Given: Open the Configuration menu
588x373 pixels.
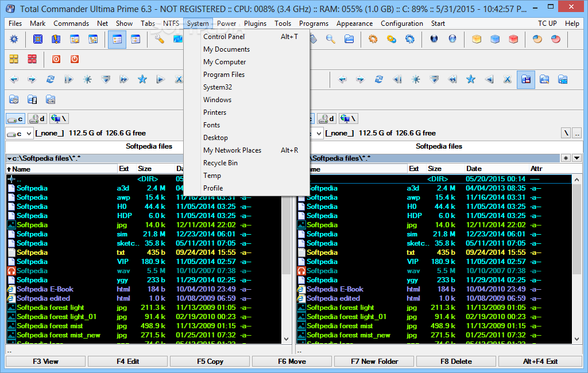Looking at the screenshot, I should pyautogui.click(x=401, y=24).
